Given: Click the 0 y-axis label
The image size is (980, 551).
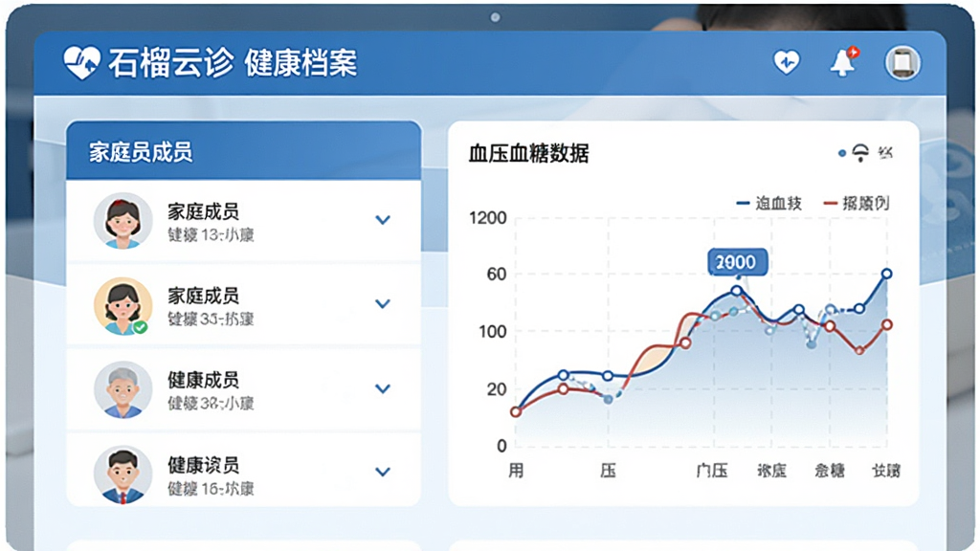Looking at the screenshot, I should click(x=501, y=446).
